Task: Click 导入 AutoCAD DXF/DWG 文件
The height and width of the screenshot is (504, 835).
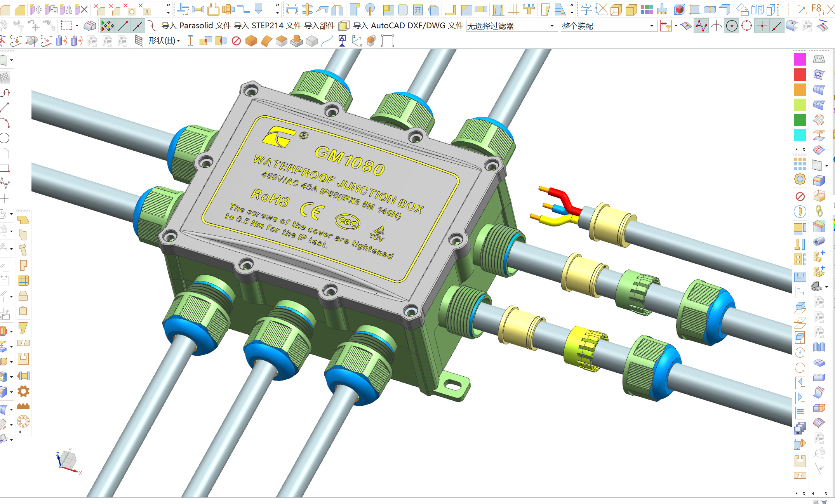Action: 407,26
